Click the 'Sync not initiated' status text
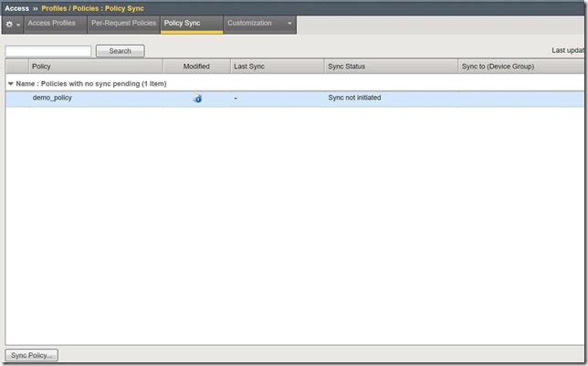Viewport: 588px width, 366px height. point(354,98)
